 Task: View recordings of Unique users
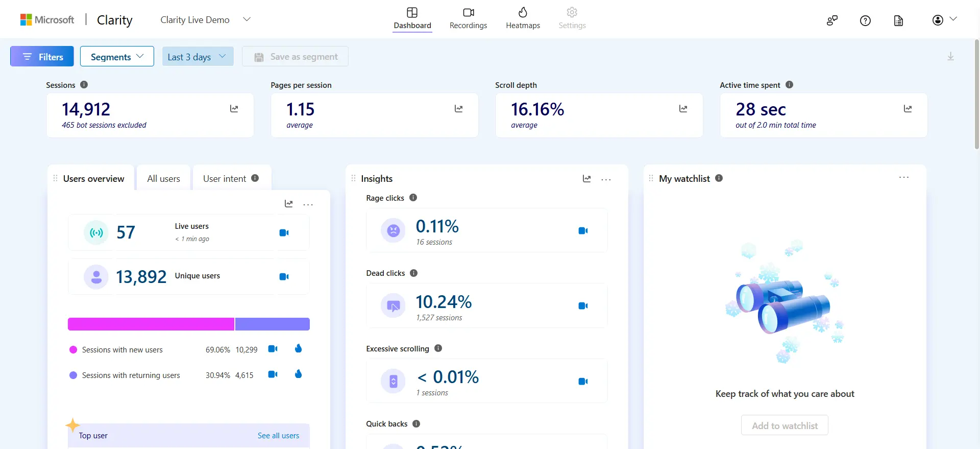284,276
